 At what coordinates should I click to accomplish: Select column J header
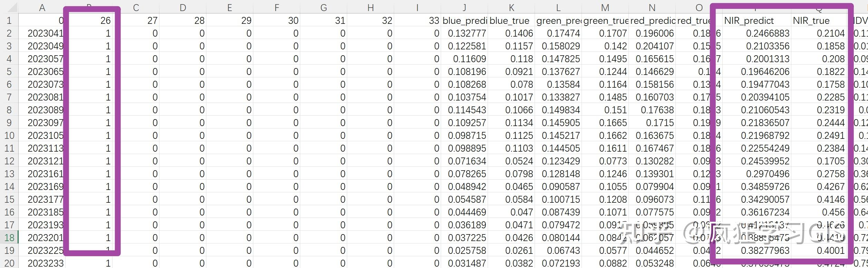[465, 7]
